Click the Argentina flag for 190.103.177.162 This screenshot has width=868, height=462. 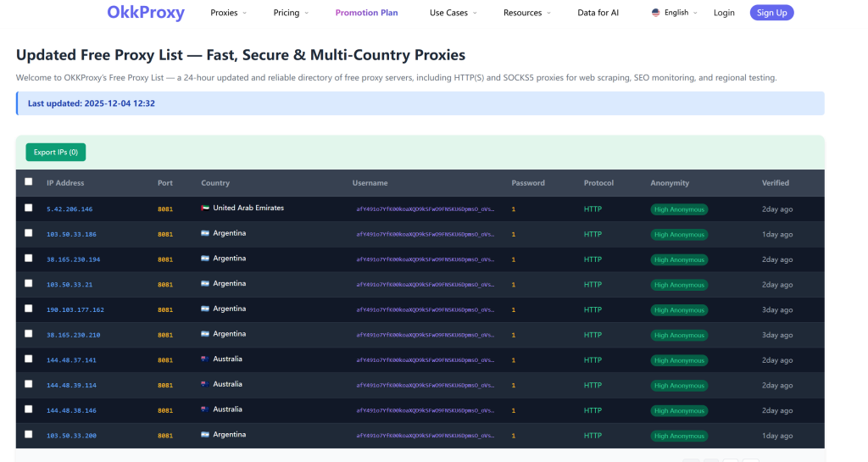[x=205, y=309]
